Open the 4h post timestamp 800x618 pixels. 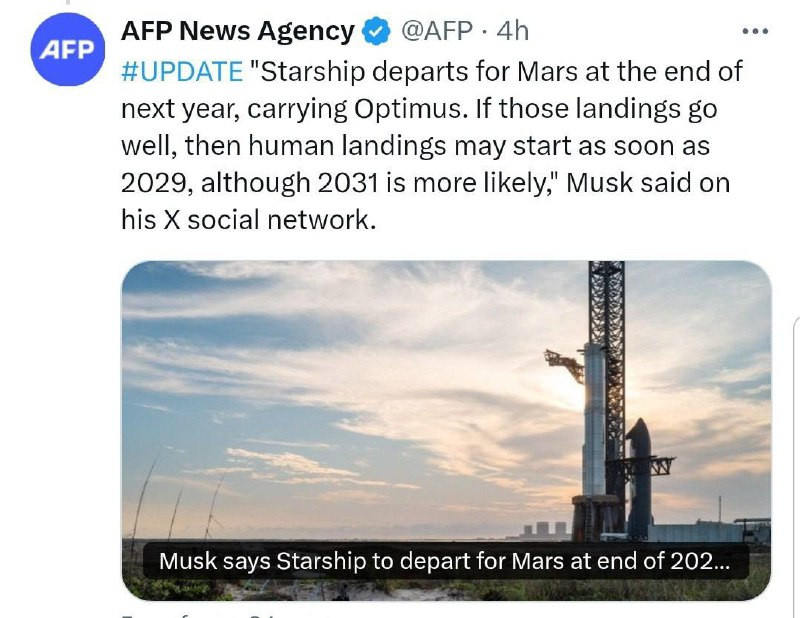[512, 32]
